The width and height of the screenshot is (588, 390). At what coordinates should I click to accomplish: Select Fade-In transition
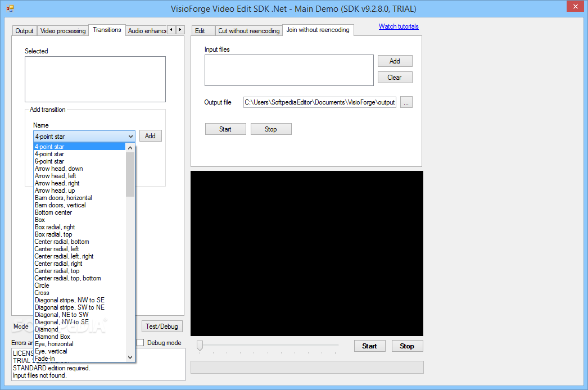tap(79, 359)
